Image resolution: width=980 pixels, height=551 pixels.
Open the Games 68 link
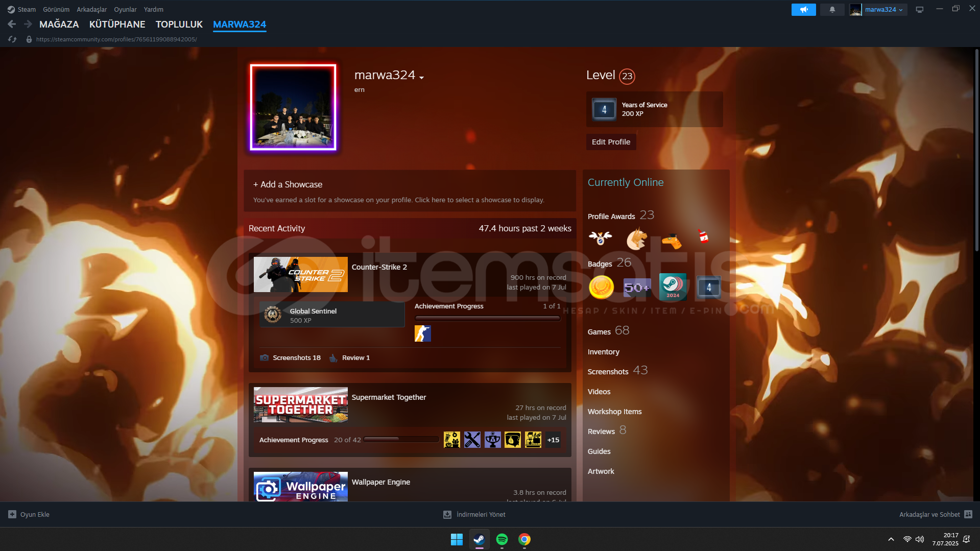pyautogui.click(x=609, y=331)
